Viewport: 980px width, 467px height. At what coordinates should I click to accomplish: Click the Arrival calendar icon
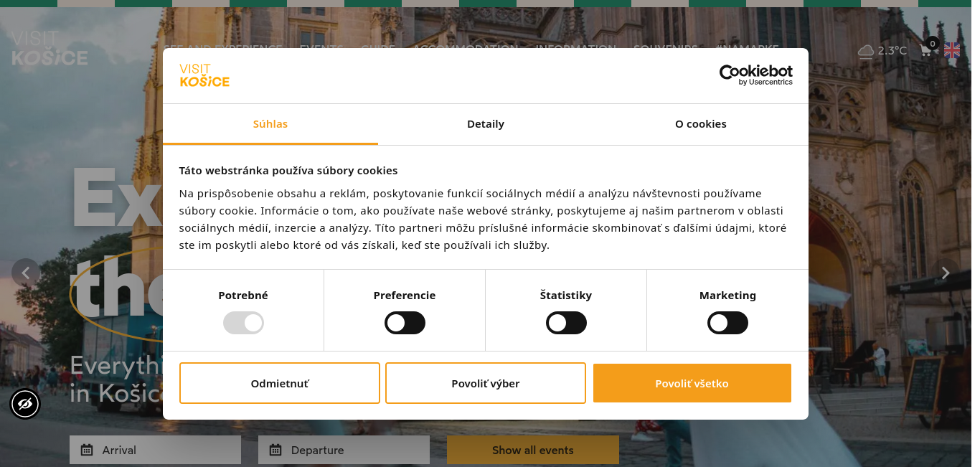coord(87,451)
